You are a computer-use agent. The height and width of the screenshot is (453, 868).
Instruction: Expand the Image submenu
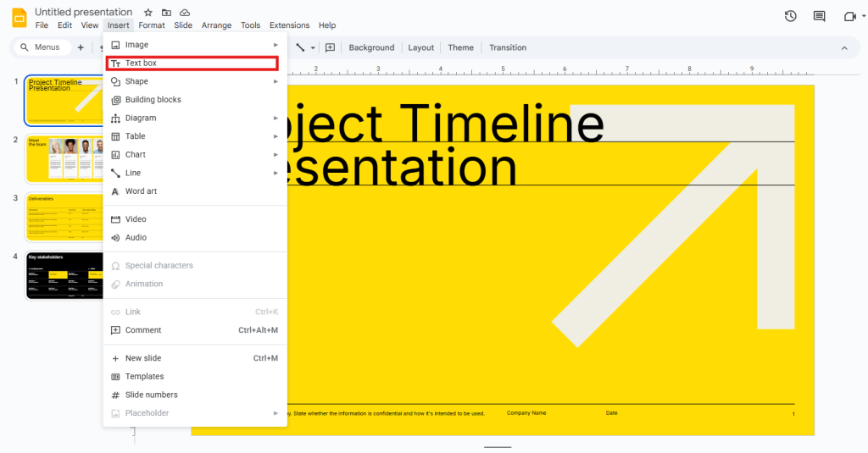[136, 45]
